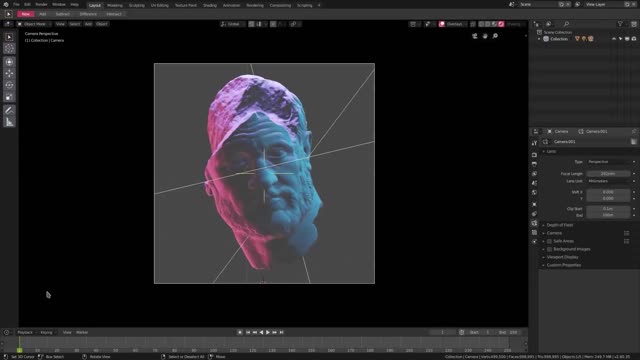Click the Focal Length value field
This screenshot has height=360, width=640.
pyautogui.click(x=608, y=173)
